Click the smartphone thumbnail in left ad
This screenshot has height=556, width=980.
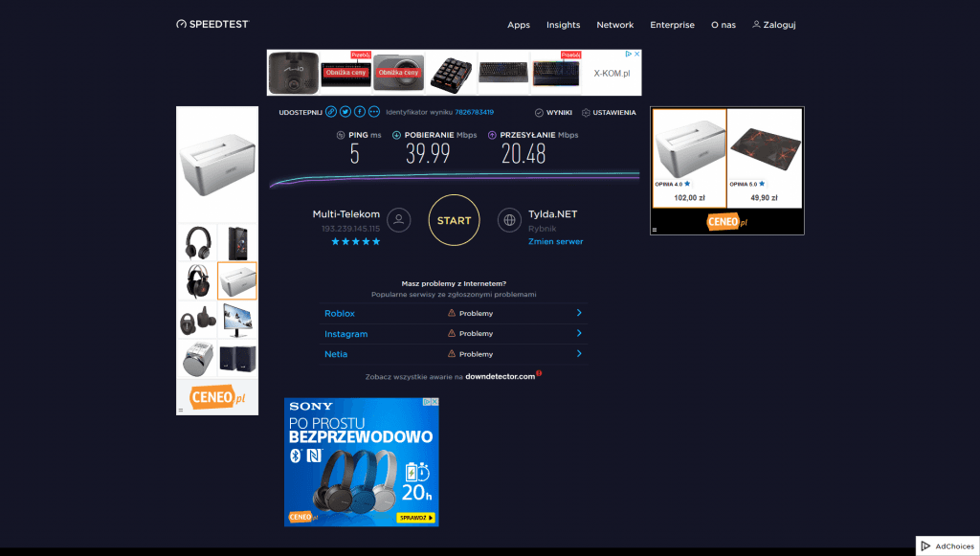pos(237,242)
